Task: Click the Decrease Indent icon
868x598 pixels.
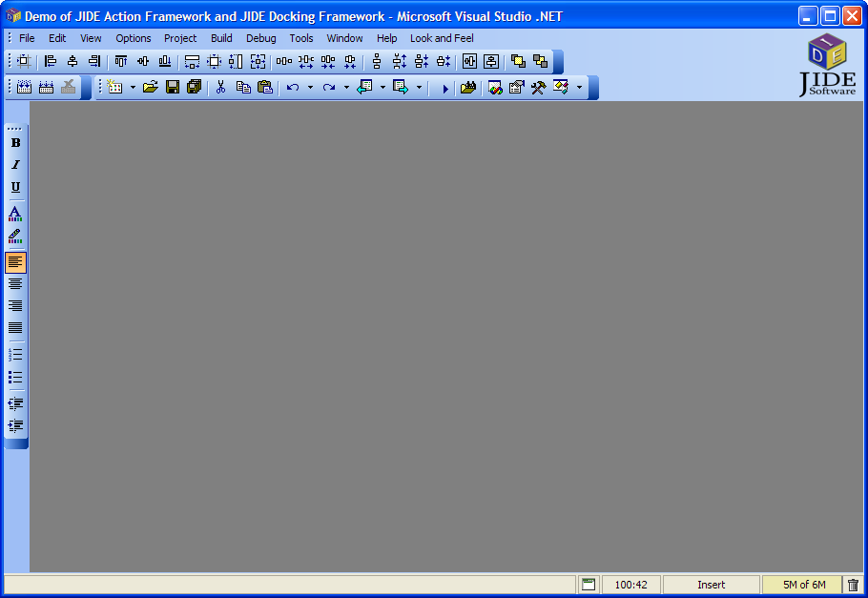Action: click(15, 403)
